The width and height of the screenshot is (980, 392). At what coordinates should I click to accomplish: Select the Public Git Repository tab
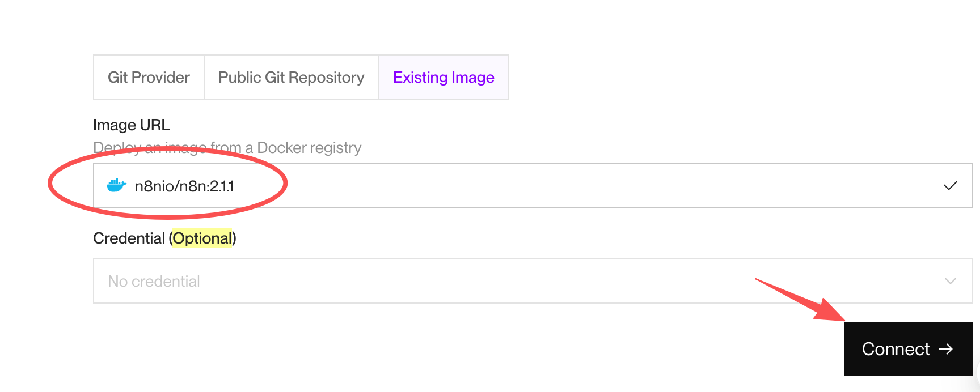tap(292, 77)
